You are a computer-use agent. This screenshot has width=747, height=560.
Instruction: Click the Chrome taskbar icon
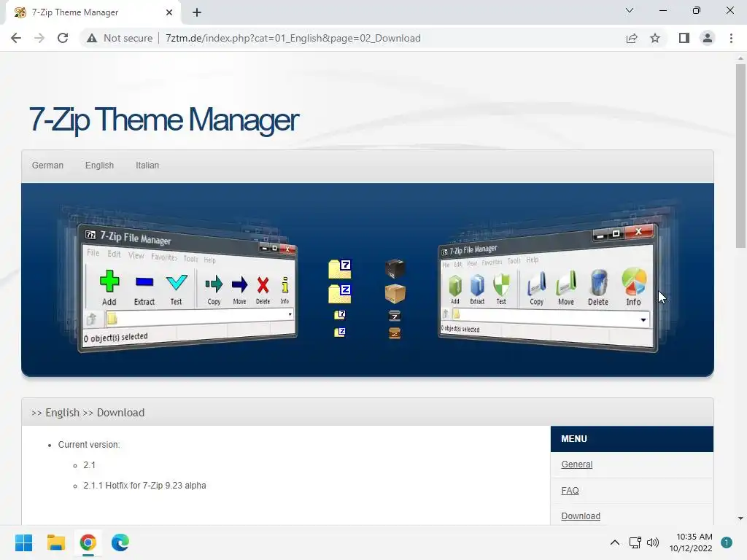[88, 542]
